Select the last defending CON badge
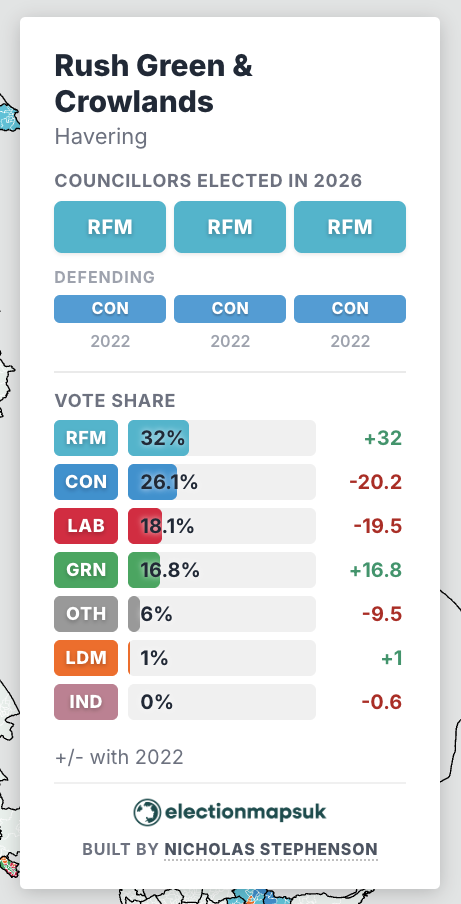The width and height of the screenshot is (461, 904). 350,309
